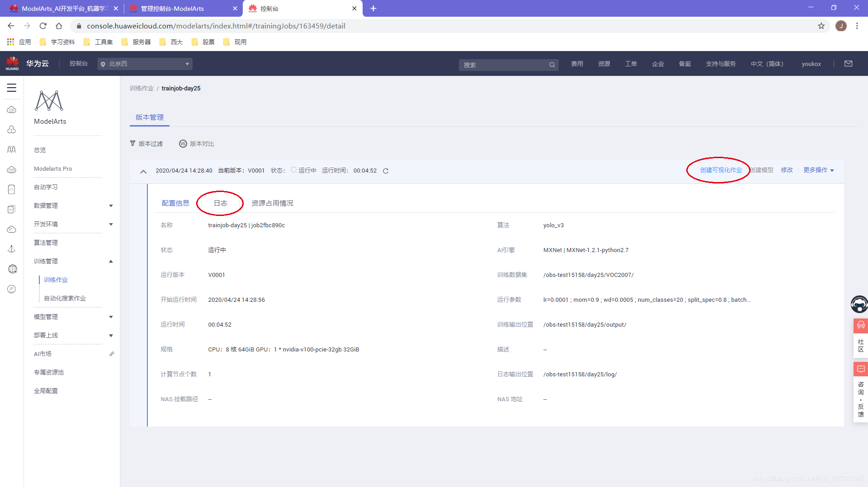Select 自动化搜索作业 in sidebar
This screenshot has width=868, height=487.
click(x=65, y=298)
